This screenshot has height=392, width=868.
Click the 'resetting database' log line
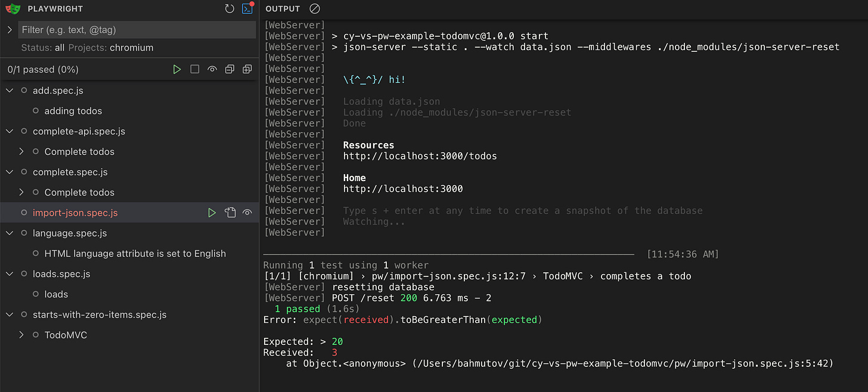(x=349, y=287)
